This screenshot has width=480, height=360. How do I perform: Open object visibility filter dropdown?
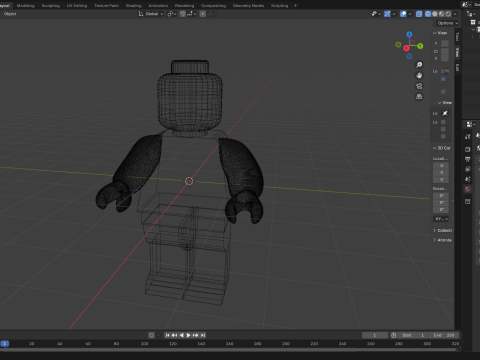pyautogui.click(x=376, y=14)
